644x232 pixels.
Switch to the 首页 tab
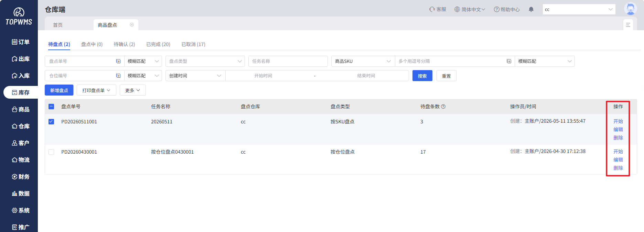[x=58, y=25]
